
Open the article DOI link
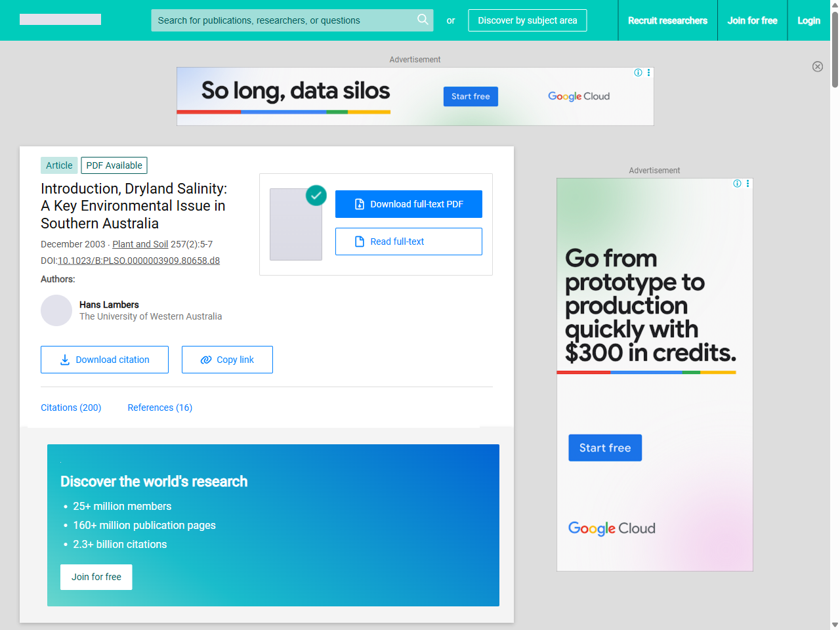pos(138,261)
